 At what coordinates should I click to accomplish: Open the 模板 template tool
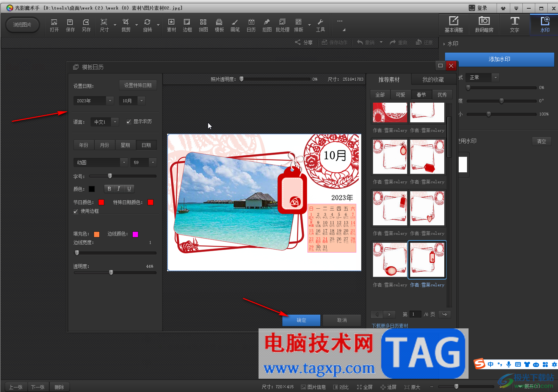coord(219,25)
